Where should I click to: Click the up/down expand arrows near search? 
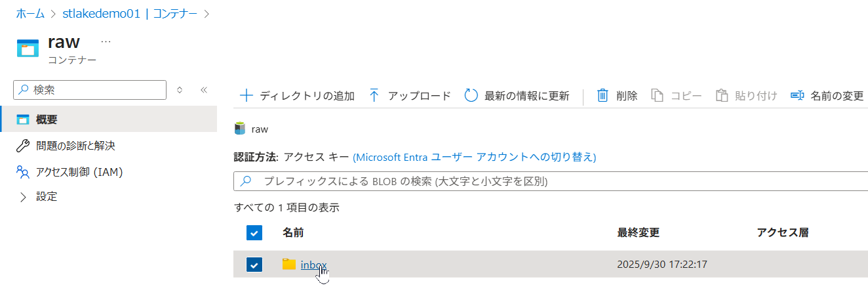tap(180, 90)
